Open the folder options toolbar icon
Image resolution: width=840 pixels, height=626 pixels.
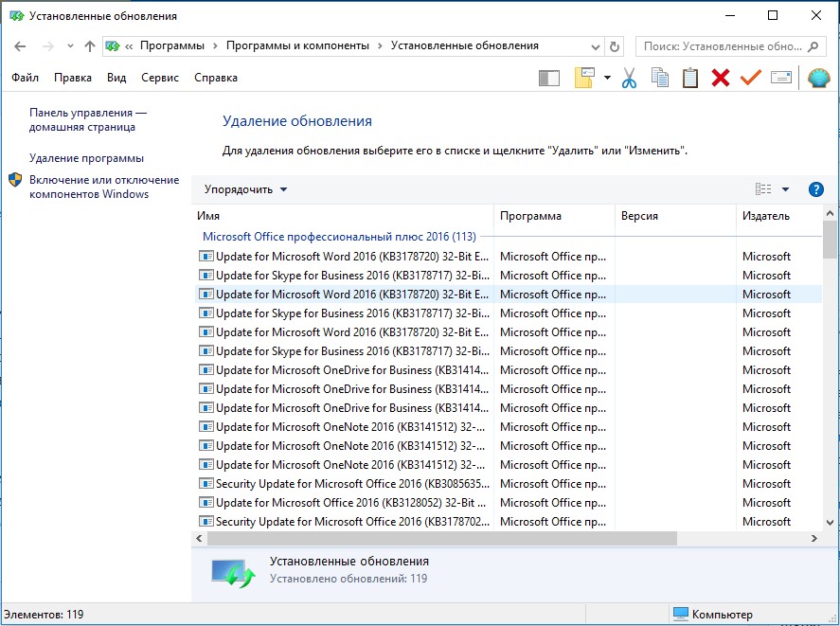[584, 78]
